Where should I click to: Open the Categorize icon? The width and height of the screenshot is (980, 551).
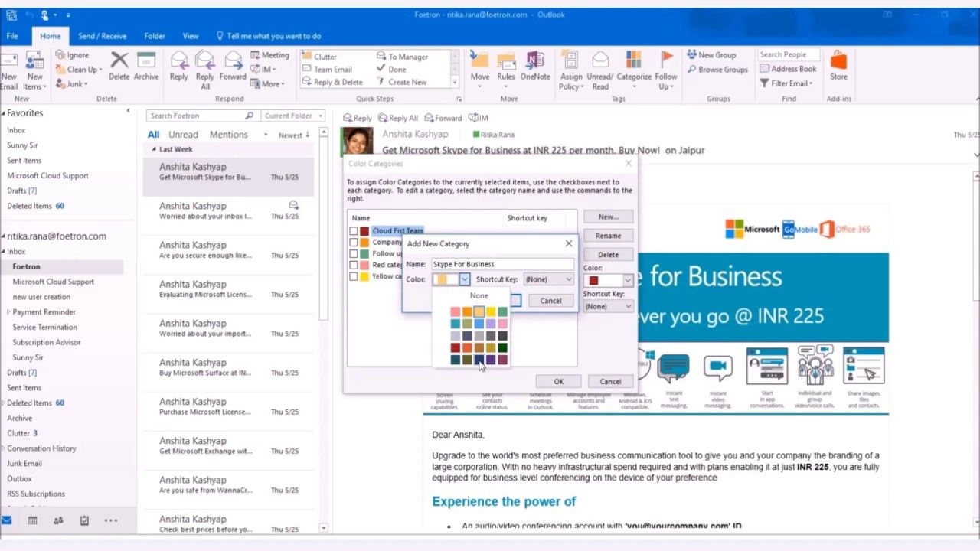coord(634,60)
